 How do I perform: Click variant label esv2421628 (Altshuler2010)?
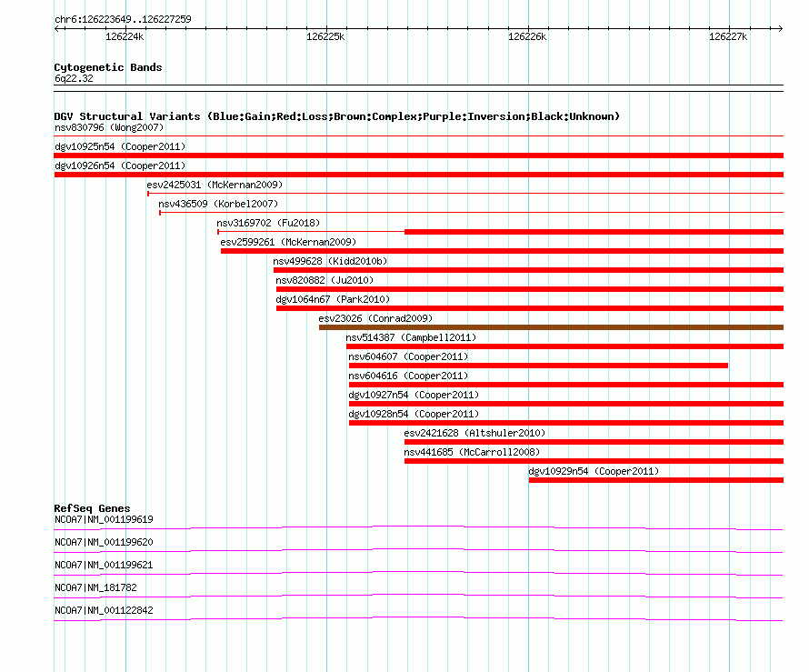tap(474, 433)
